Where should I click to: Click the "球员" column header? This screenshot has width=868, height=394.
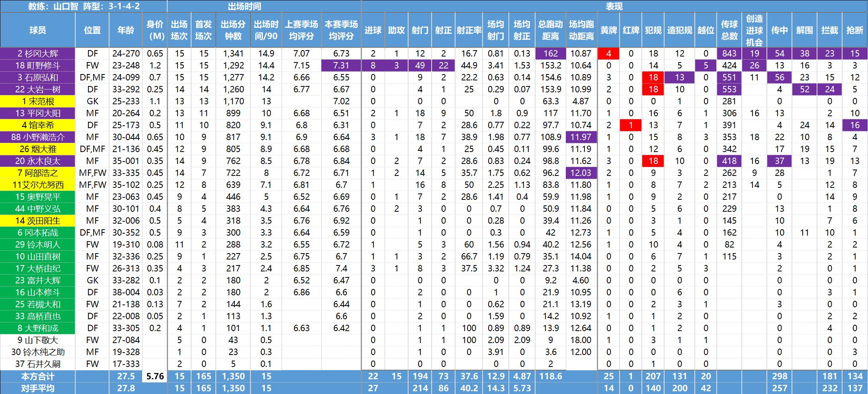pyautogui.click(x=38, y=30)
